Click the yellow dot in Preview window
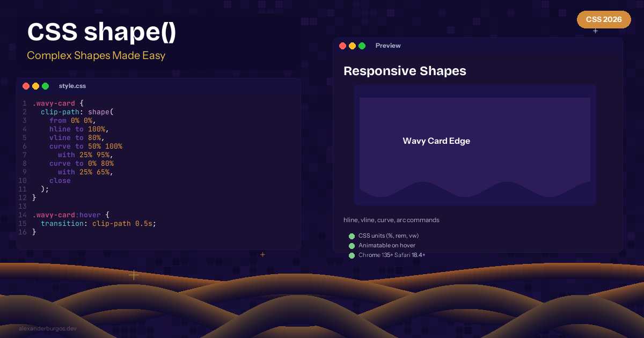The height and width of the screenshot is (338, 644). (x=352, y=46)
